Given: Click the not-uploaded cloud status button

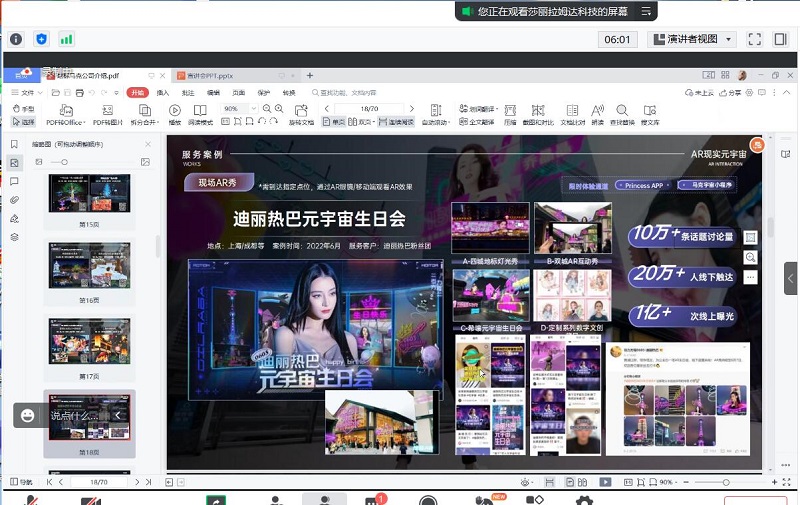Looking at the screenshot, I should [699, 92].
